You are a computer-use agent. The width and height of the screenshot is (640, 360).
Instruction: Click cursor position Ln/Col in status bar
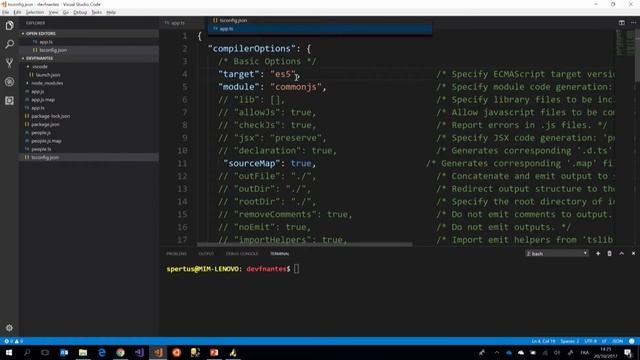pos(543,341)
